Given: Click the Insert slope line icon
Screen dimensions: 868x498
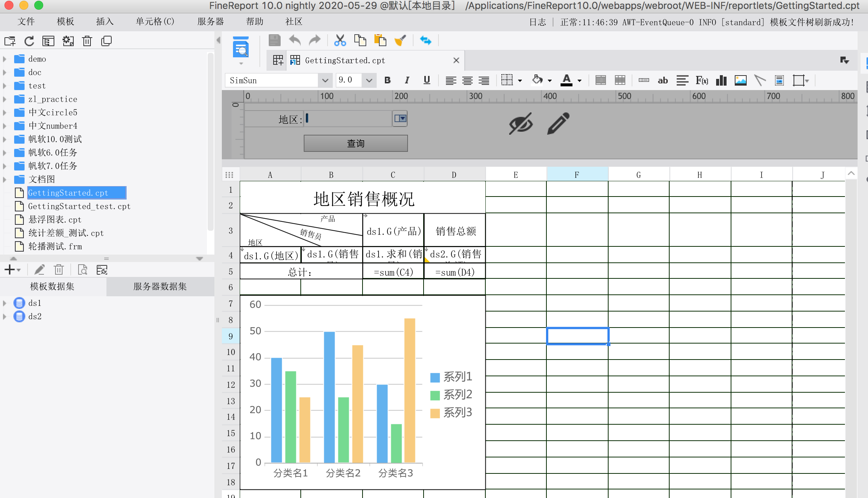Looking at the screenshot, I should pyautogui.click(x=760, y=80).
